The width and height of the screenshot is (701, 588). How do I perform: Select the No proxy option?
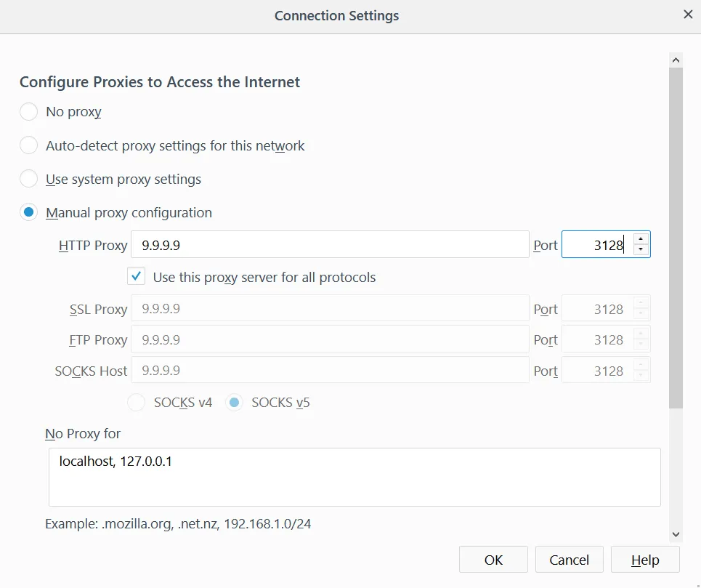(29, 112)
